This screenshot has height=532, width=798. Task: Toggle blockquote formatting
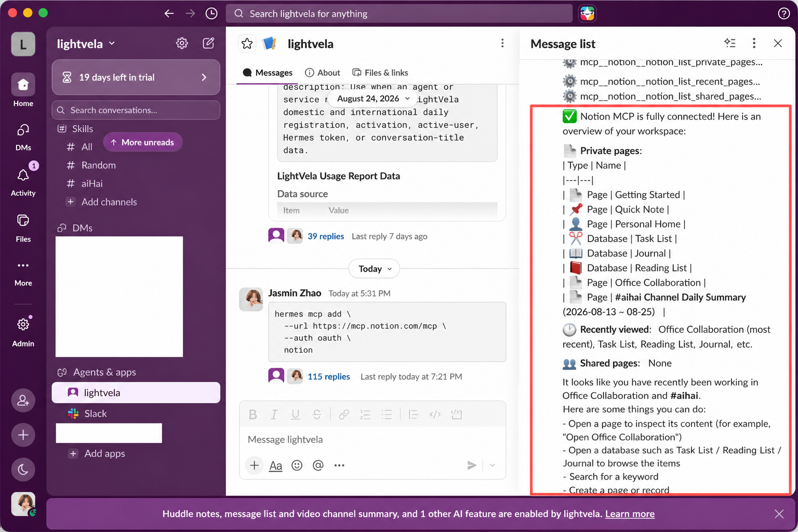[414, 415]
